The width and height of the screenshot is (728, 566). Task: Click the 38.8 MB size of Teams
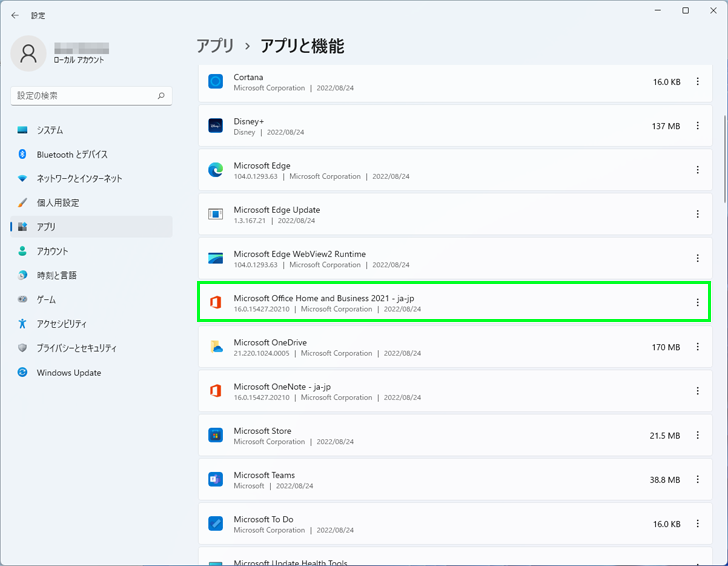click(x=665, y=480)
